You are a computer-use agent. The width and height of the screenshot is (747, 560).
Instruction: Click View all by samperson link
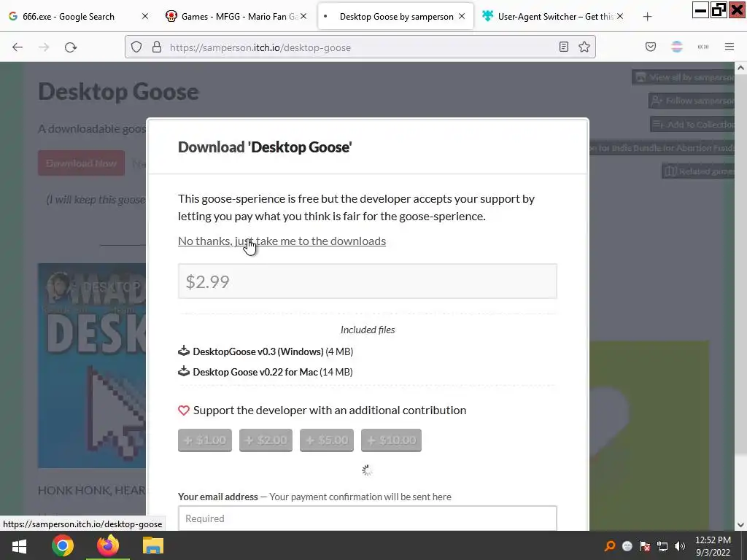click(684, 77)
